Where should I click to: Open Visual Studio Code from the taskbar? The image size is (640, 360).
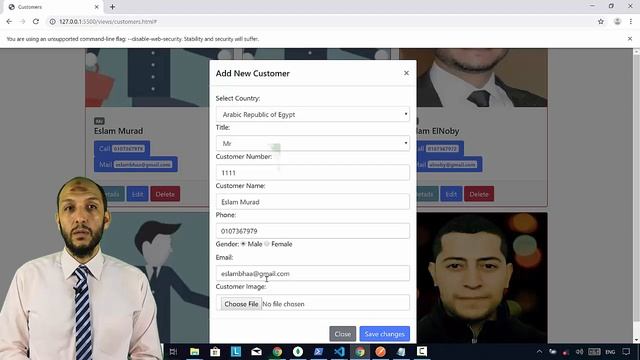[339, 351]
